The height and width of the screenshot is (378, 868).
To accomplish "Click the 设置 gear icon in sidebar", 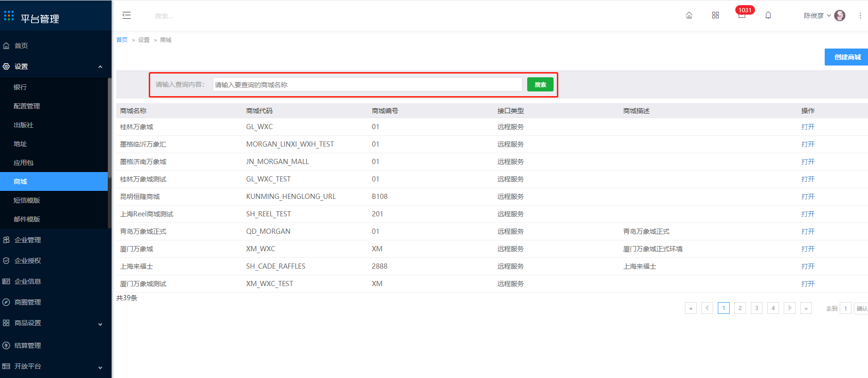I will point(6,66).
